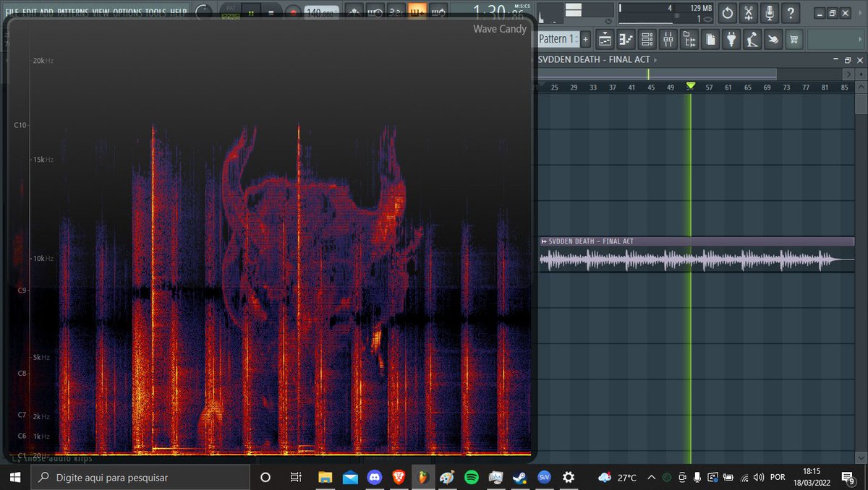The width and height of the screenshot is (868, 490).
Task: Open the audio editor scissors icon
Action: 749,13
